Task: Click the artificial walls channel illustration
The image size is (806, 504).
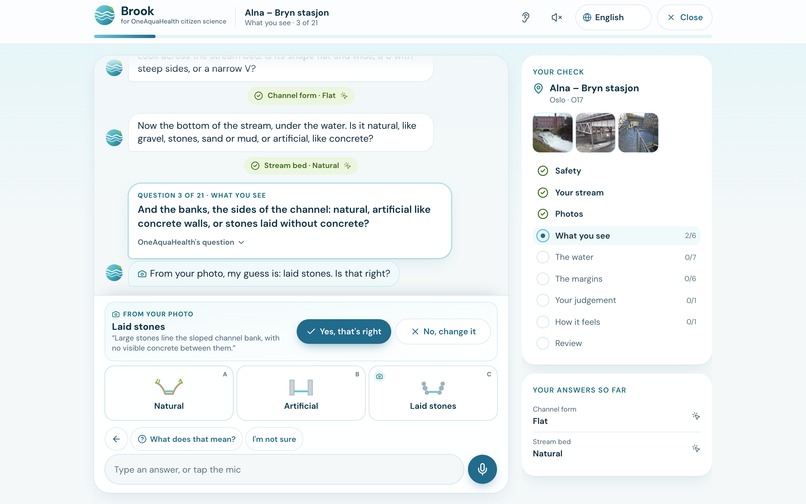Action: click(301, 387)
